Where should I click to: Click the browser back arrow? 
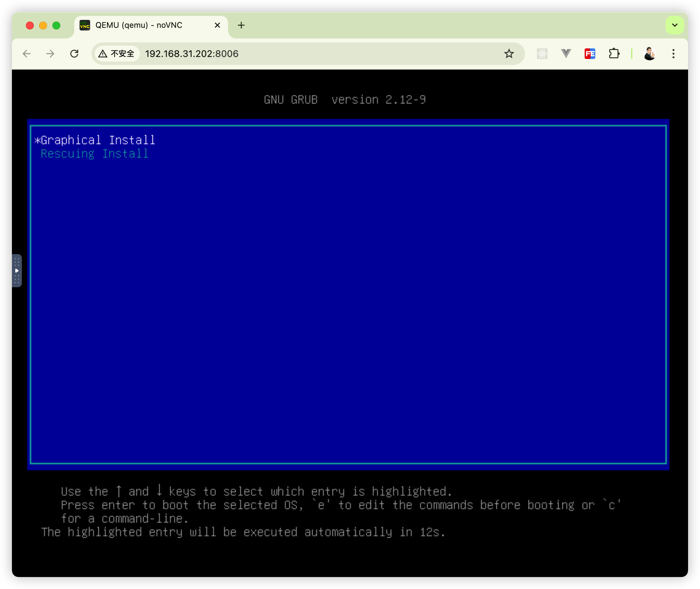point(27,54)
